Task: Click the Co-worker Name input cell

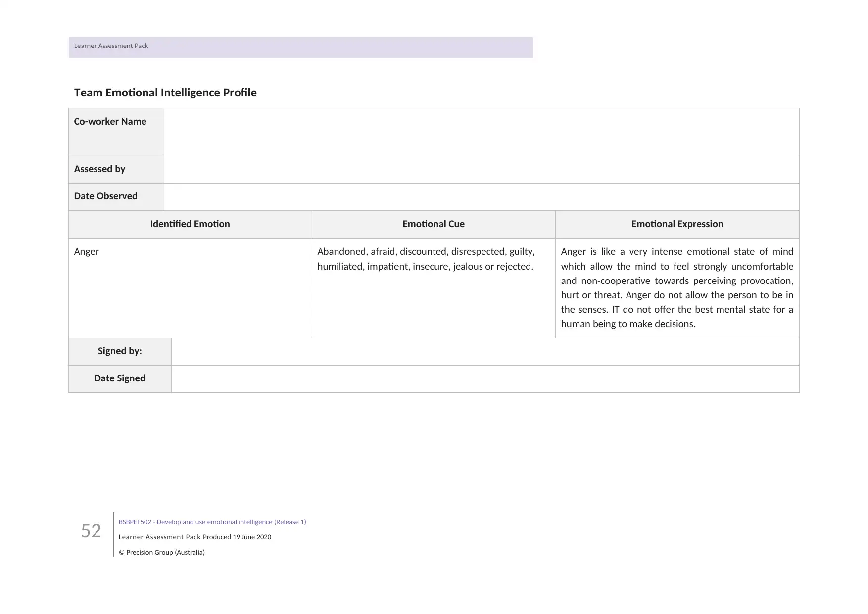Action: [x=481, y=132]
